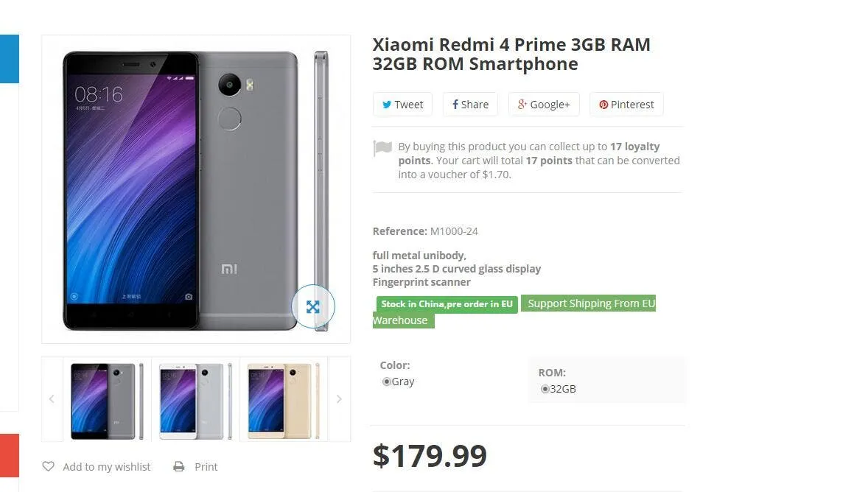
Task: Open the gray phone thumbnail
Action: (107, 399)
